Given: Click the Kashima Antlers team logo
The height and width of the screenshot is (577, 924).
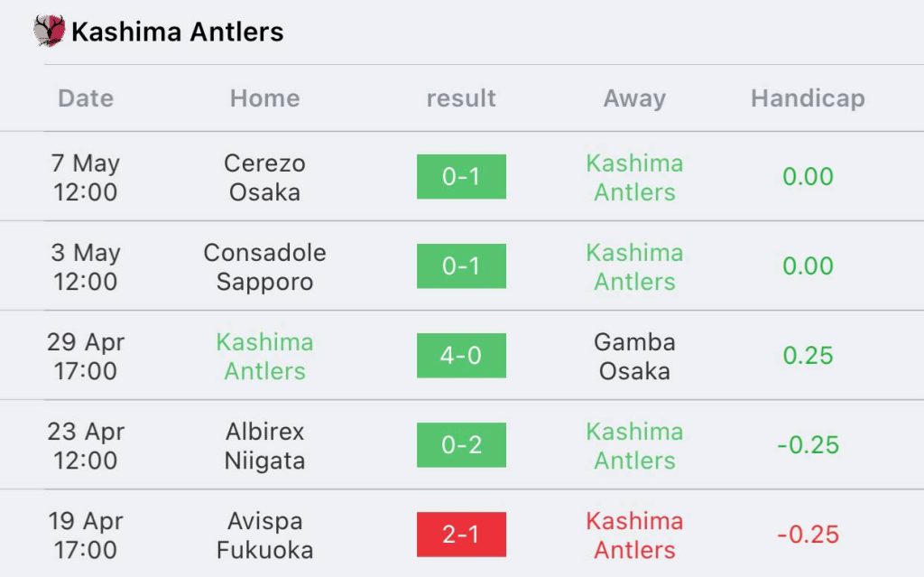Looking at the screenshot, I should point(49,31).
